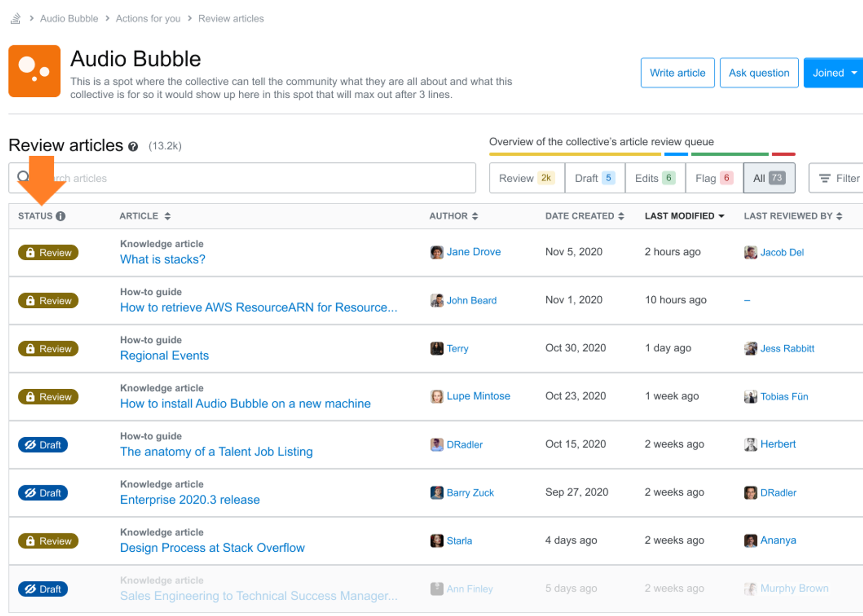Click Lupe Mintose's author avatar
This screenshot has width=863, height=616.
(437, 396)
